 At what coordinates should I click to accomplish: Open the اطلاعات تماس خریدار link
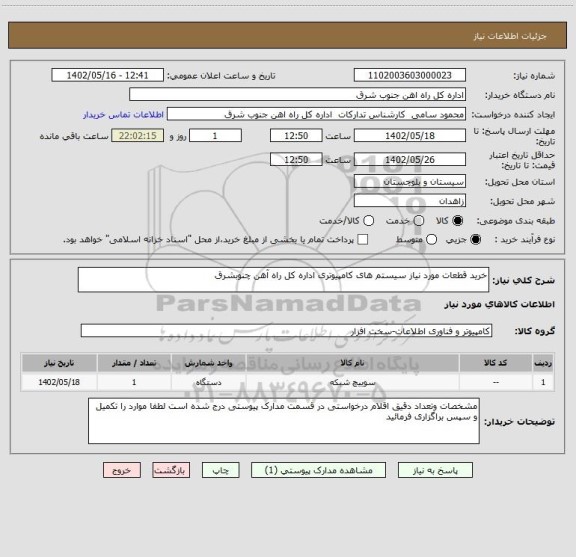coord(123,115)
